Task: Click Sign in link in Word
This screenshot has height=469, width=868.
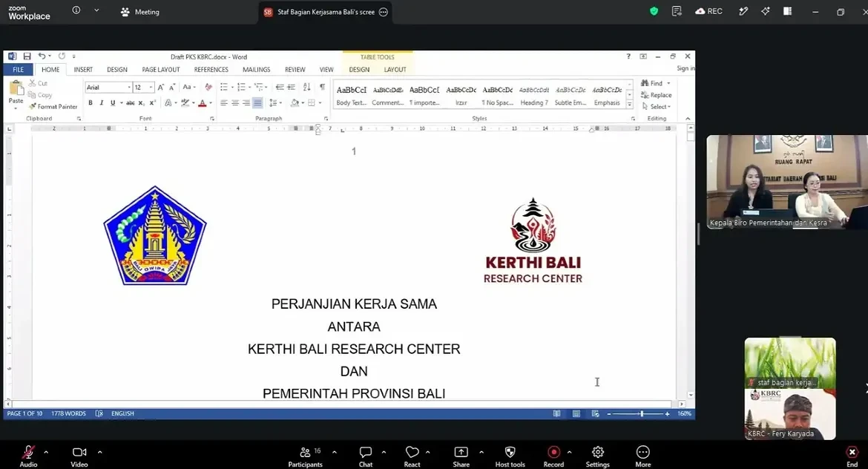Action: point(685,69)
